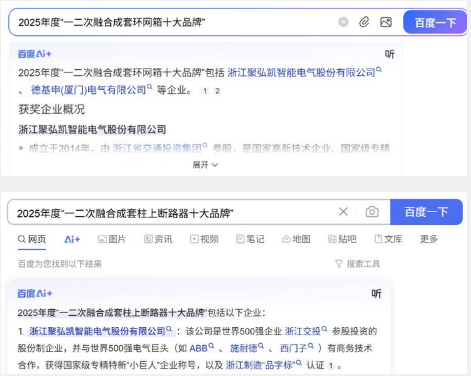Switch to the 资讯 tab
The height and width of the screenshot is (376, 471).
click(x=158, y=239)
